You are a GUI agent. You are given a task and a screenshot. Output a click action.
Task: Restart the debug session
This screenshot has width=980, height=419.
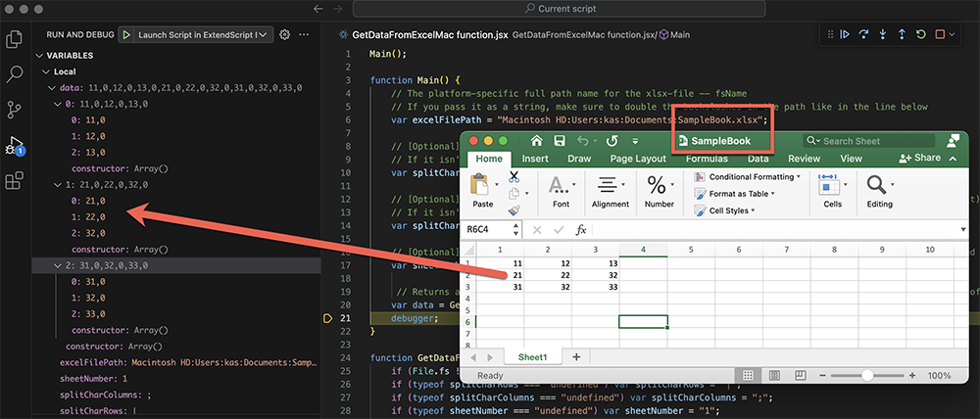pos(920,35)
